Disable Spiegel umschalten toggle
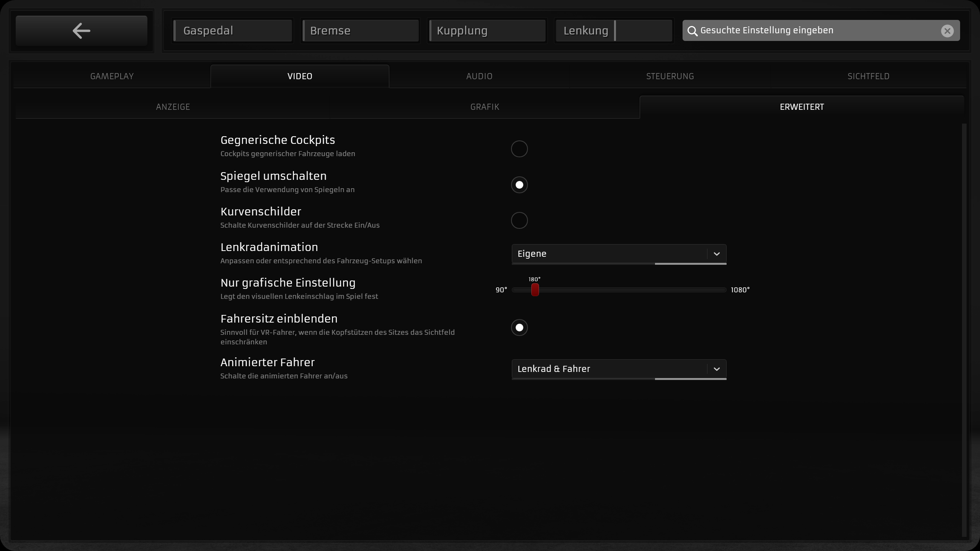Screen dimensions: 980x551 click(x=519, y=185)
